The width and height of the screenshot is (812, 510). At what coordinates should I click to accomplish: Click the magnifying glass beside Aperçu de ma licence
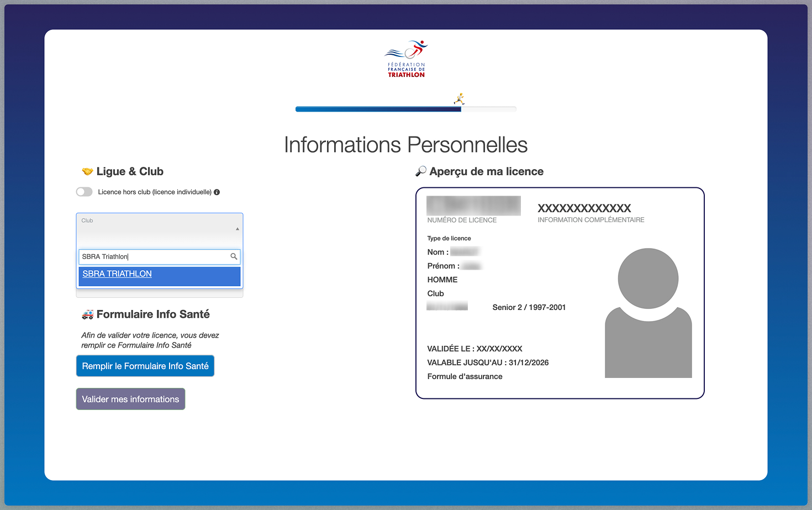[421, 171]
